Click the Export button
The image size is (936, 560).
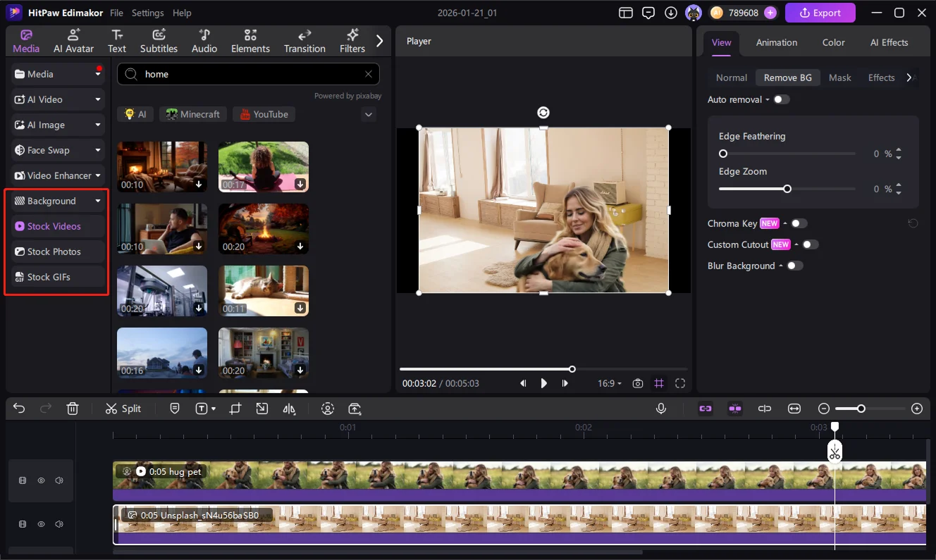[x=820, y=13]
